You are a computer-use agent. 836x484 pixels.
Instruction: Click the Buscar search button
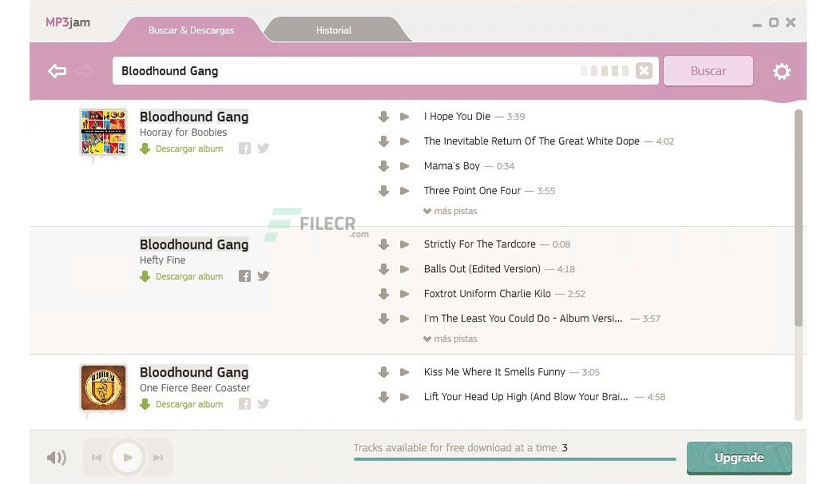click(709, 71)
